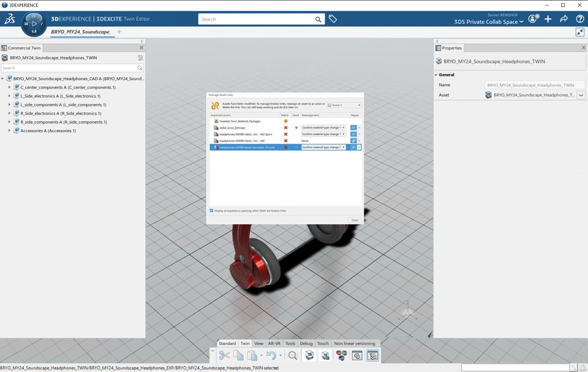Screen dimensions: 588x372
Task: Click the 3D cube on pedestal toolbar icon
Action: tap(309, 355)
